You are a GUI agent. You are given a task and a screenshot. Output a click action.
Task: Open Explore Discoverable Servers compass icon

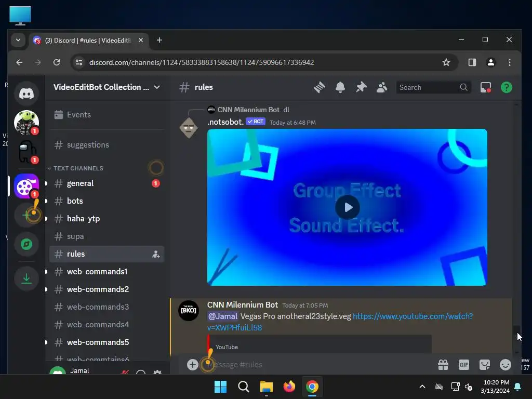pyautogui.click(x=26, y=244)
